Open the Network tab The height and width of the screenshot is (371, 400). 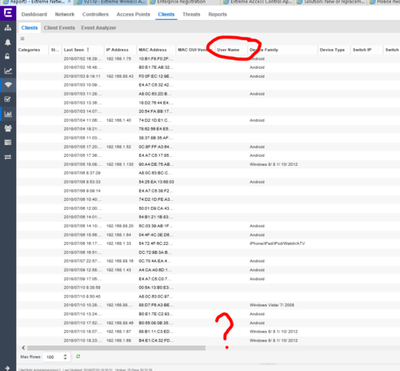pyautogui.click(x=65, y=14)
